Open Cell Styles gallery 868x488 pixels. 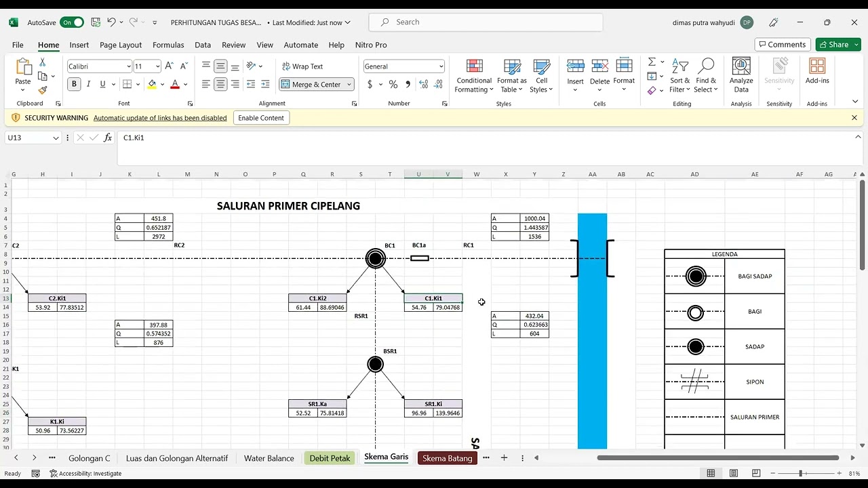(x=541, y=76)
